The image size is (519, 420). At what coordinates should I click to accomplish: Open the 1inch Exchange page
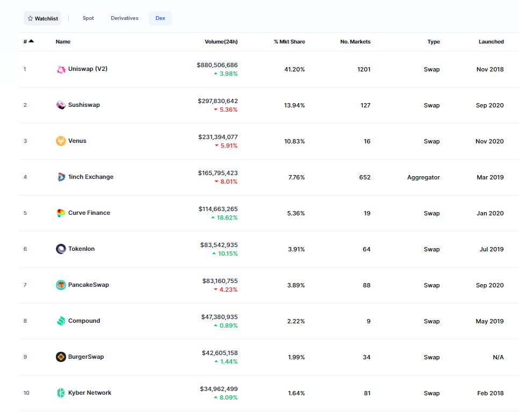point(91,177)
